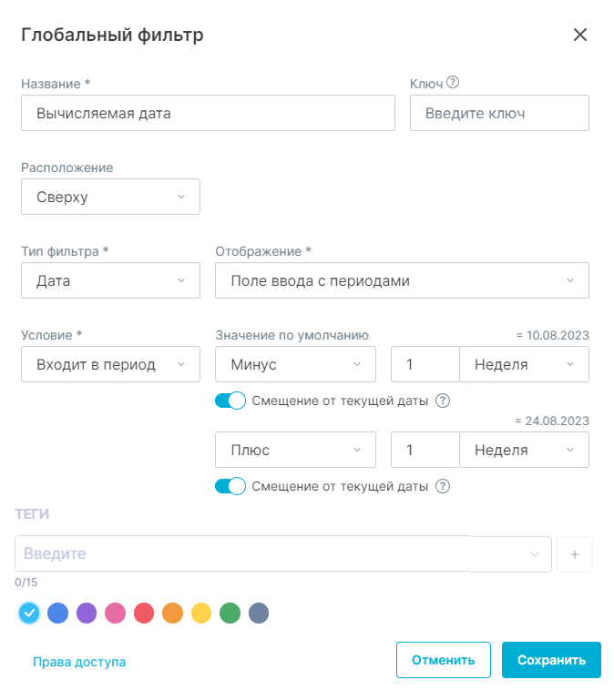The width and height of the screenshot is (614, 700).
Task: Pick the green tag color swatch
Action: (x=230, y=614)
